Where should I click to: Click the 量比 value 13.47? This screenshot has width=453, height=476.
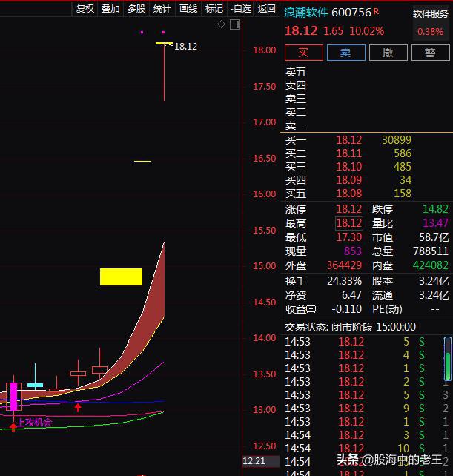(435, 223)
